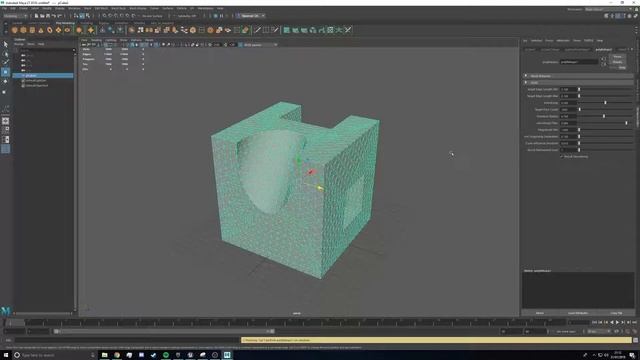Click the yellow warning message line
The height and width of the screenshot is (360, 640).
point(436,340)
